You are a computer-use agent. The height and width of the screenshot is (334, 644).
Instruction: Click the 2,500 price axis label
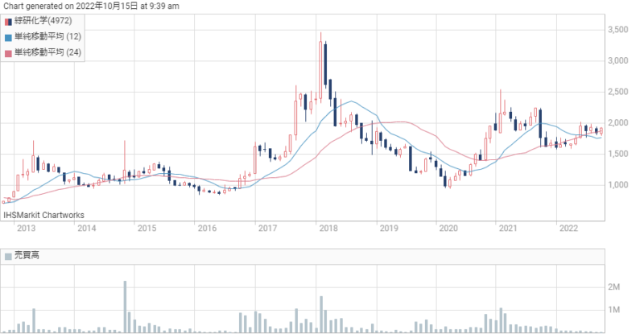618,92
